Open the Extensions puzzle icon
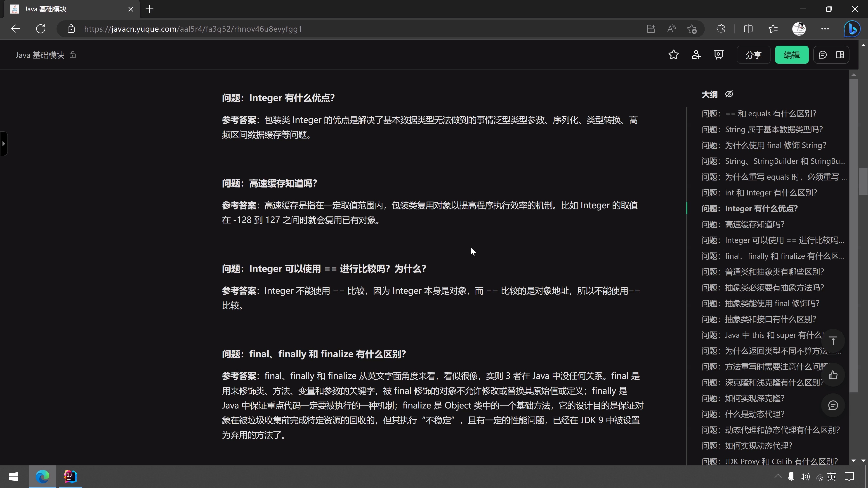Screen dimensions: 868x488 point(721,29)
